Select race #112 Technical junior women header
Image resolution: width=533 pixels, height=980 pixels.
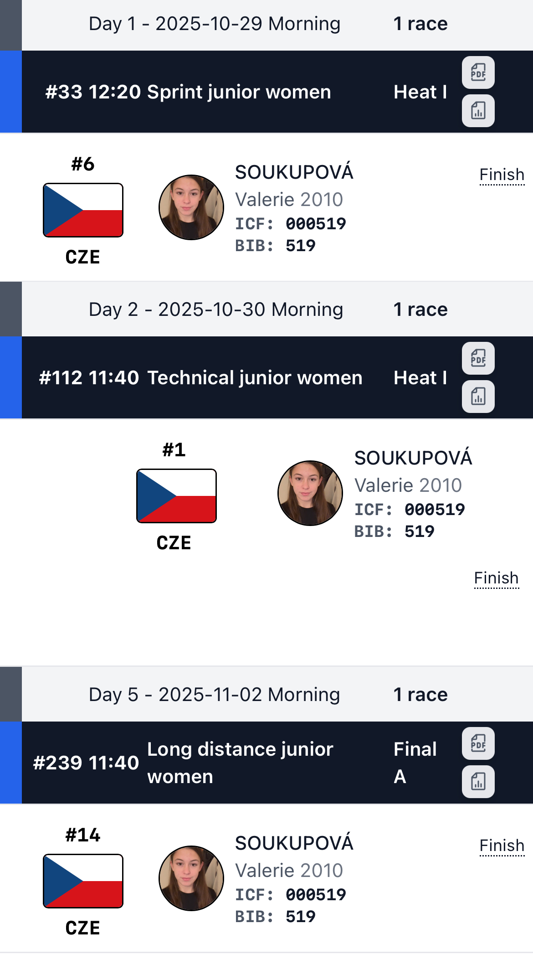click(200, 378)
